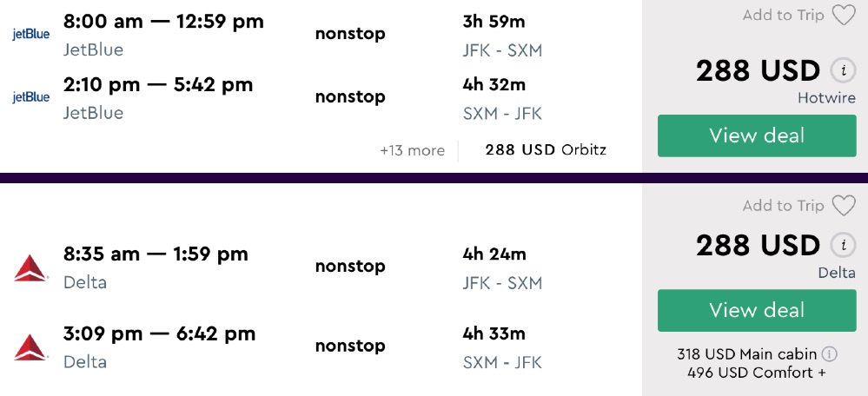Click the heart icon on the JetBlue result
The width and height of the screenshot is (868, 396).
pyautogui.click(x=843, y=16)
